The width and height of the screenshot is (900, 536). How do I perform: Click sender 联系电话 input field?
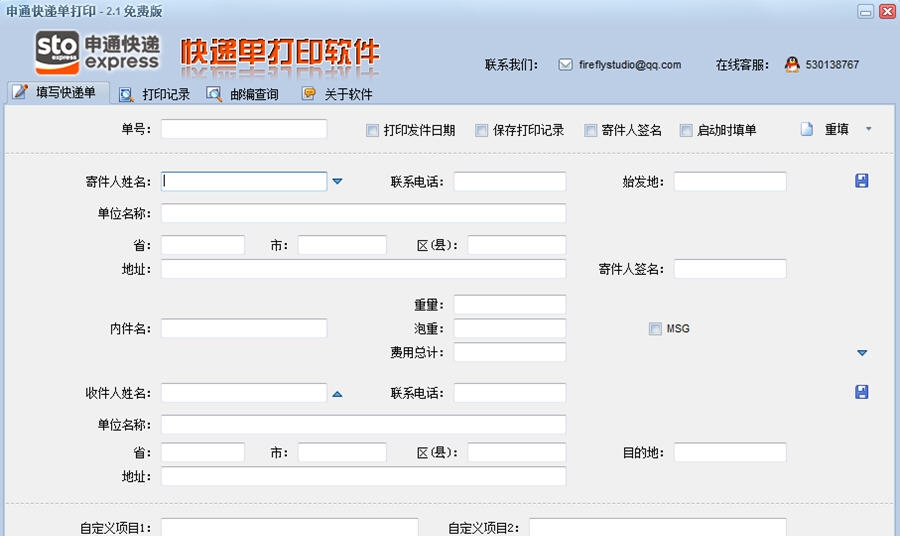(x=510, y=181)
